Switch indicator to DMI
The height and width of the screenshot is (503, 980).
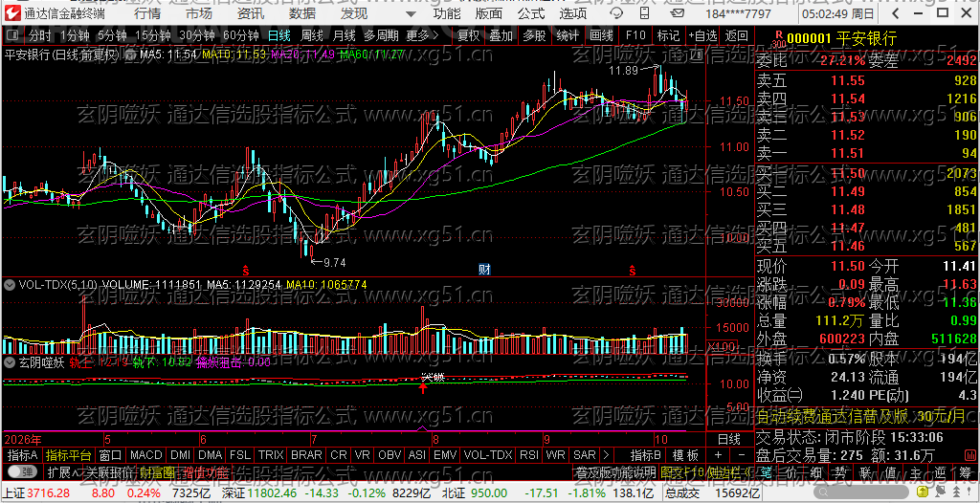click(181, 455)
